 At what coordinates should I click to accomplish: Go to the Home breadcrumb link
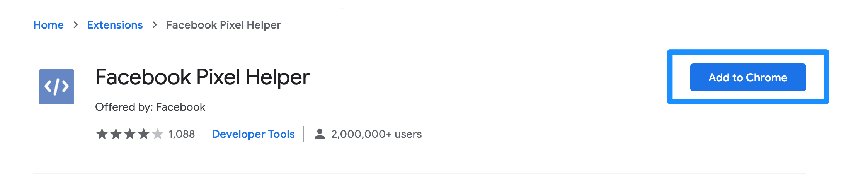[48, 25]
